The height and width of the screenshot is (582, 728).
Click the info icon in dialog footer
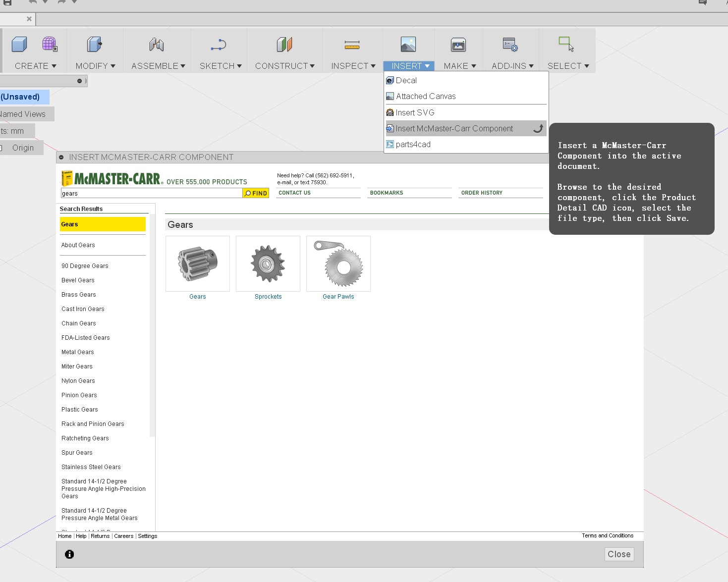point(69,554)
